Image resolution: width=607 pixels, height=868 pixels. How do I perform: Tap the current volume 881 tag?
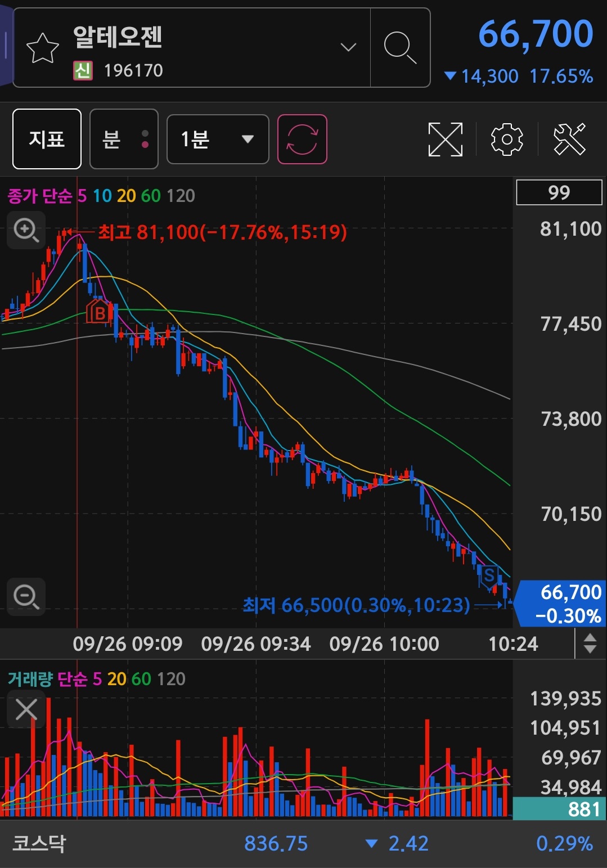(560, 809)
